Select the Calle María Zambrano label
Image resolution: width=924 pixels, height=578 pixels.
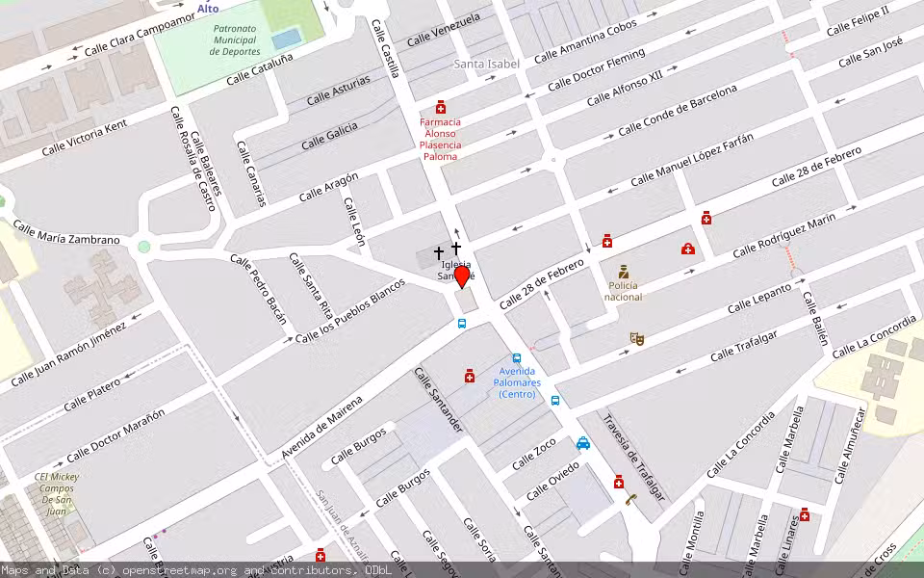[x=66, y=232]
